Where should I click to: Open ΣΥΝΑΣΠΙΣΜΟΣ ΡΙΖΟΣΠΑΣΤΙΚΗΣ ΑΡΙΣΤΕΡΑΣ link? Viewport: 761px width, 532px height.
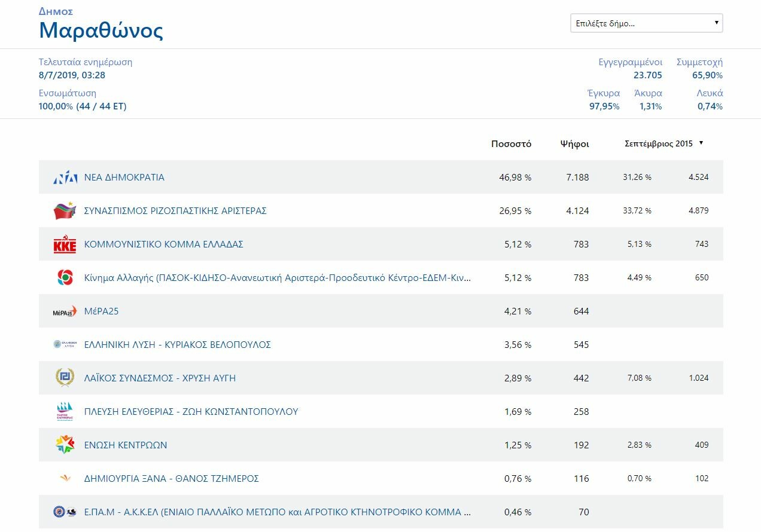coord(175,211)
